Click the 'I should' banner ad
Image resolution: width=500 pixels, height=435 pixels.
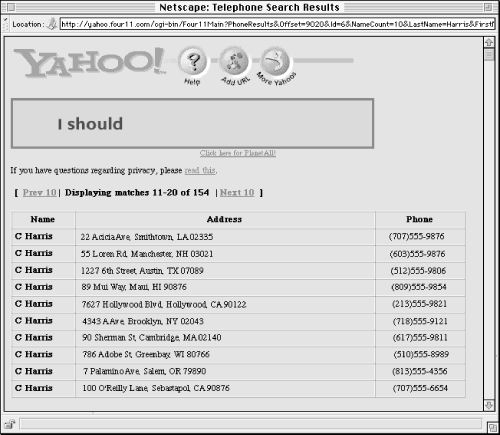[192, 123]
